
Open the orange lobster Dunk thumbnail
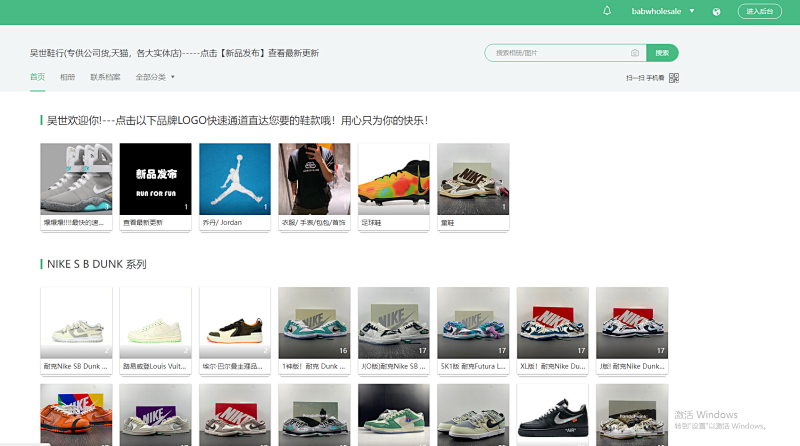(x=76, y=415)
